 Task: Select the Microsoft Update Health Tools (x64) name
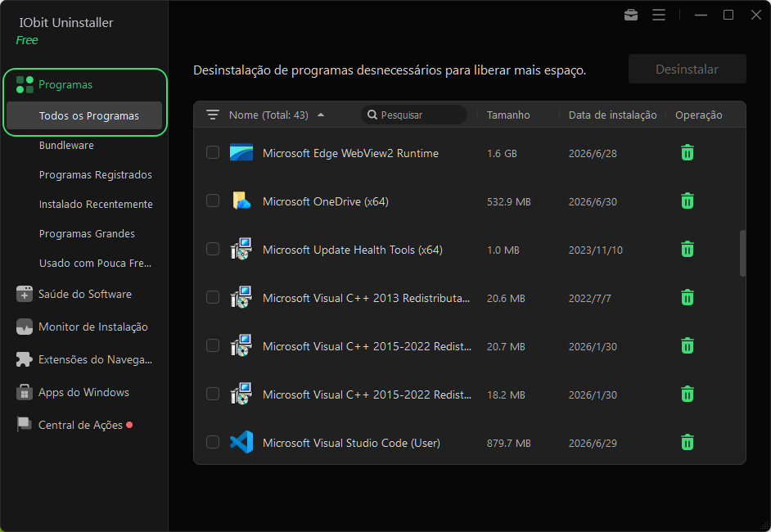click(x=353, y=250)
